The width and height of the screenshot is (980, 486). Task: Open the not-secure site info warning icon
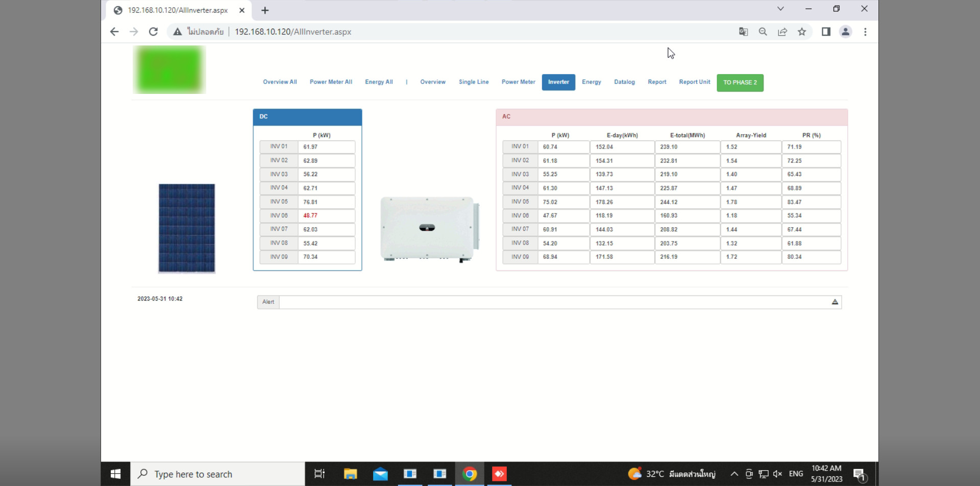click(x=177, y=32)
